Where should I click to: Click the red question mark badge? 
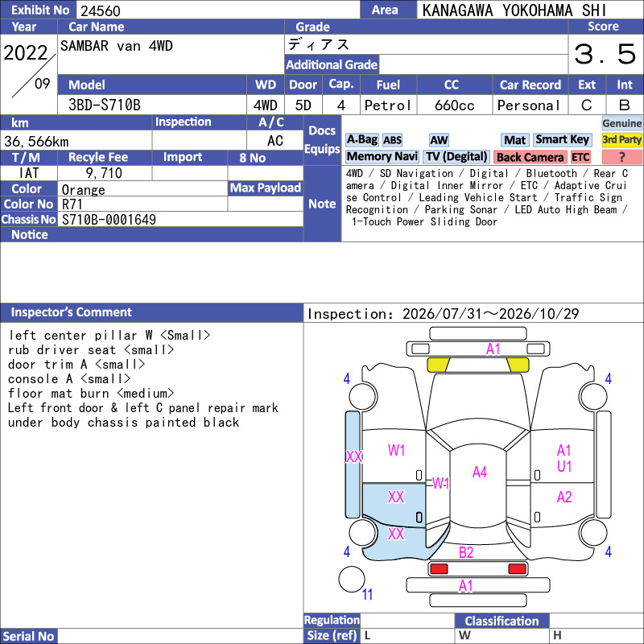[621, 157]
